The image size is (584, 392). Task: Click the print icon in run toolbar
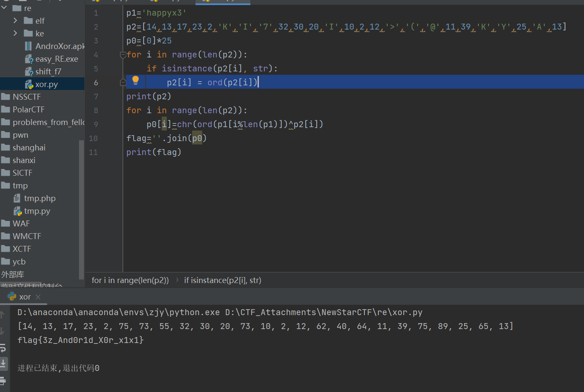[3, 381]
